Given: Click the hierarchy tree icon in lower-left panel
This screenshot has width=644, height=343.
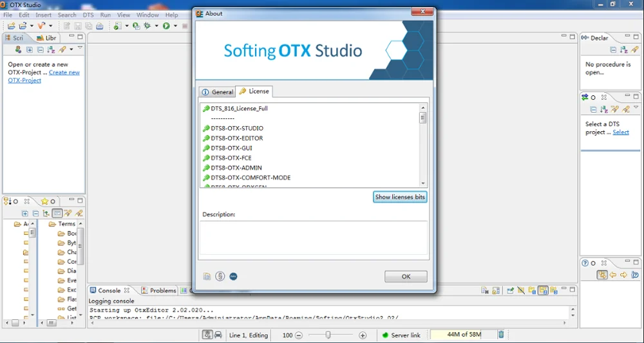Looking at the screenshot, I should click(x=46, y=214).
